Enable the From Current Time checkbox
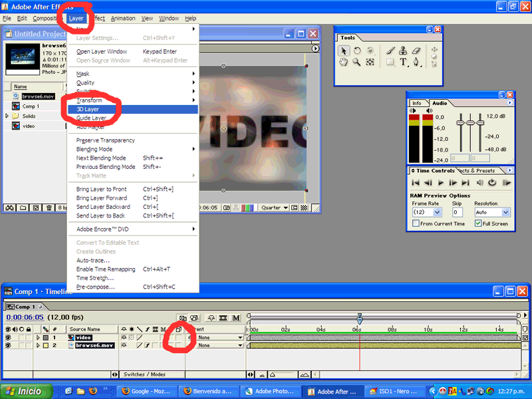 pyautogui.click(x=416, y=223)
